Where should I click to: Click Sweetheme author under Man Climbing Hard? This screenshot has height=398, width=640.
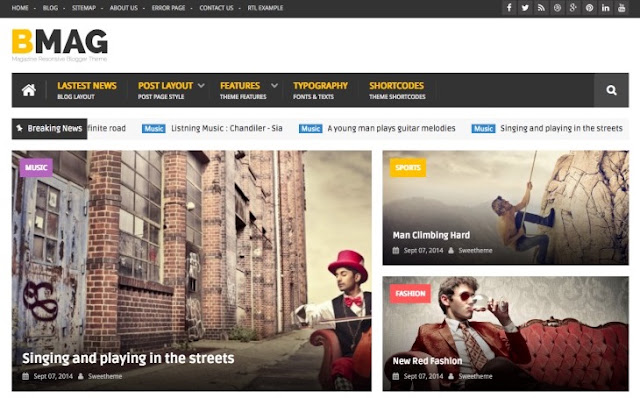click(x=475, y=250)
